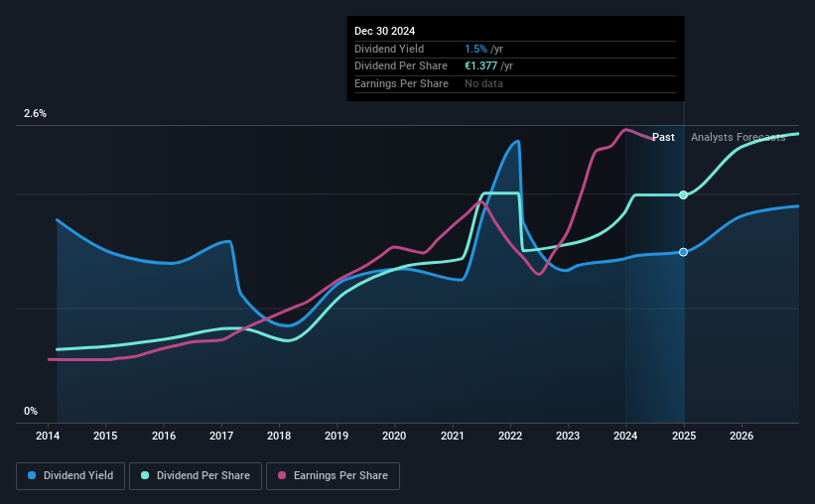Click the 'Past' label on chart
815x504 pixels.
(x=663, y=137)
